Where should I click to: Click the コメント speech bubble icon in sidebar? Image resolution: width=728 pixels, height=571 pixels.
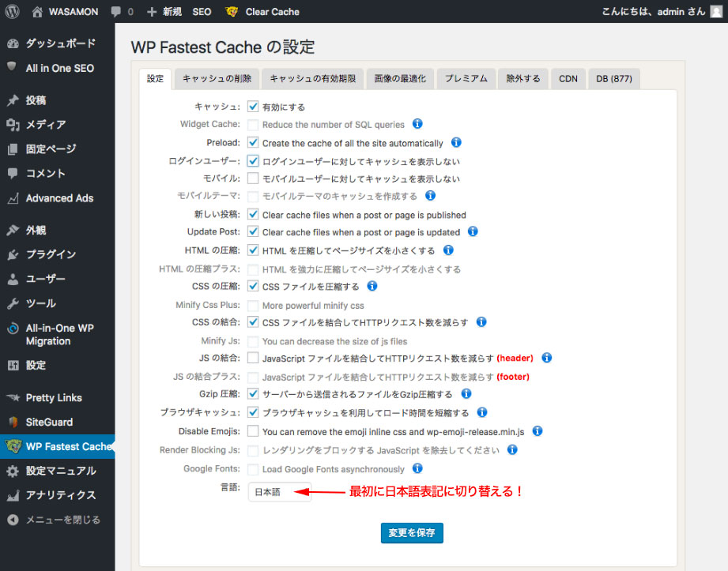(13, 174)
